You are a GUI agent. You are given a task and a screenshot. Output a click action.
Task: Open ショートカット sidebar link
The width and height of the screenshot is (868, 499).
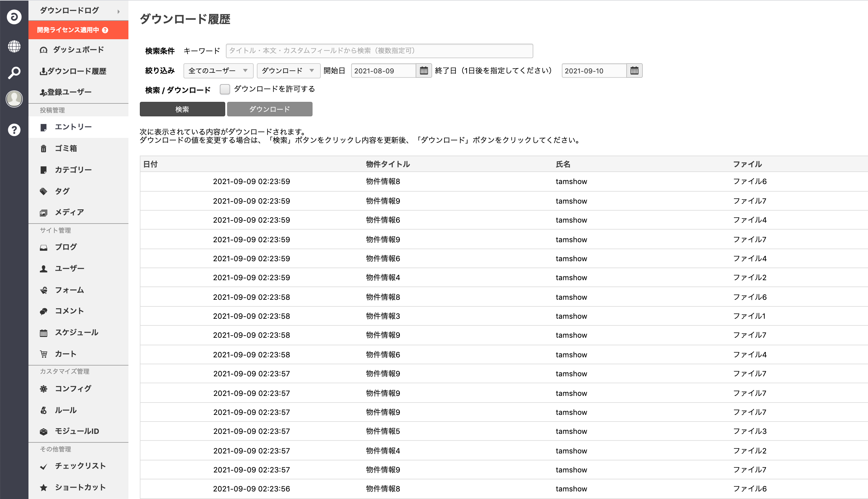point(78,487)
